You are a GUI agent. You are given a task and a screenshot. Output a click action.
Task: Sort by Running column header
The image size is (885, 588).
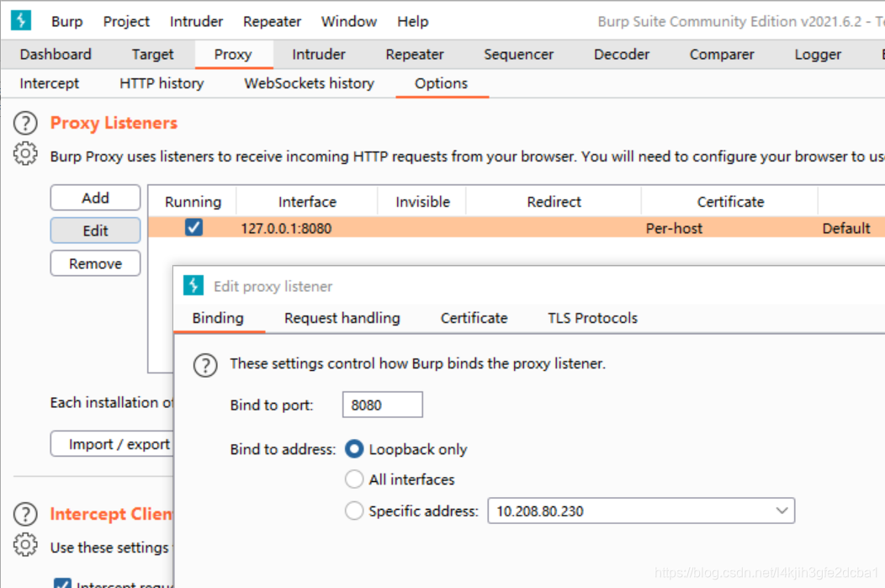[193, 201]
